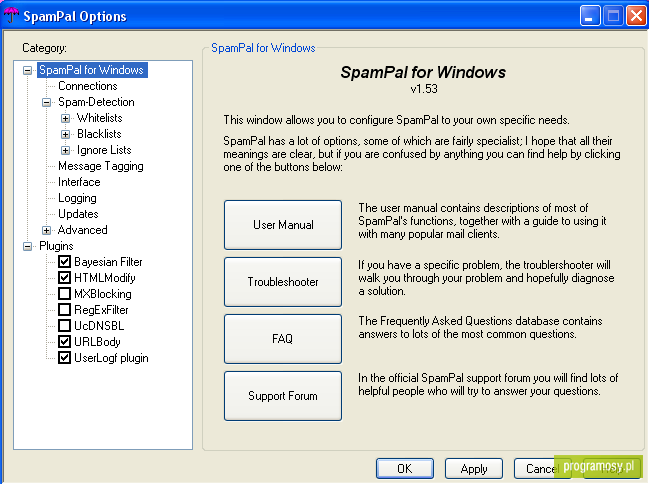Viewport: 649px width, 484px height.
Task: Confirm with the OK button
Action: (405, 468)
